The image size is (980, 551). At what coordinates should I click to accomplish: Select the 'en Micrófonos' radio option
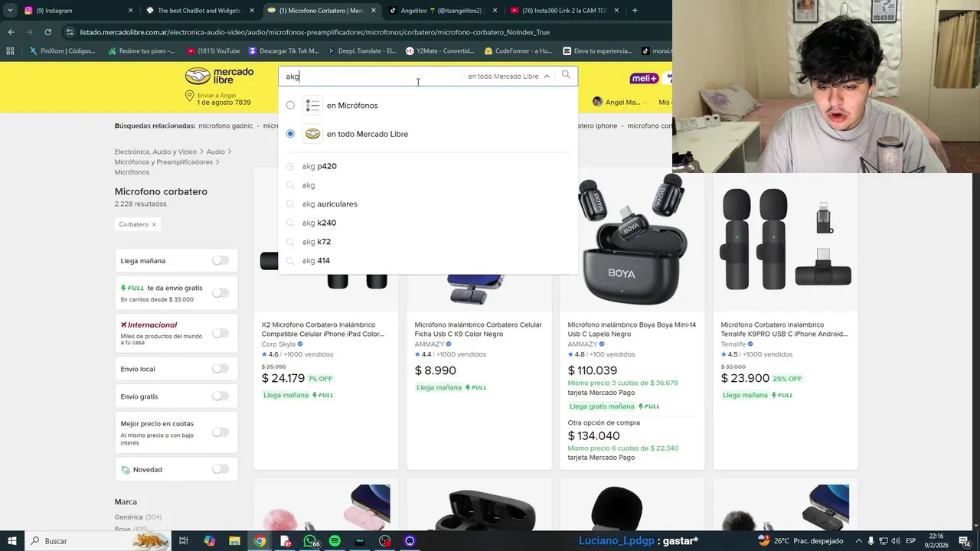[290, 106]
